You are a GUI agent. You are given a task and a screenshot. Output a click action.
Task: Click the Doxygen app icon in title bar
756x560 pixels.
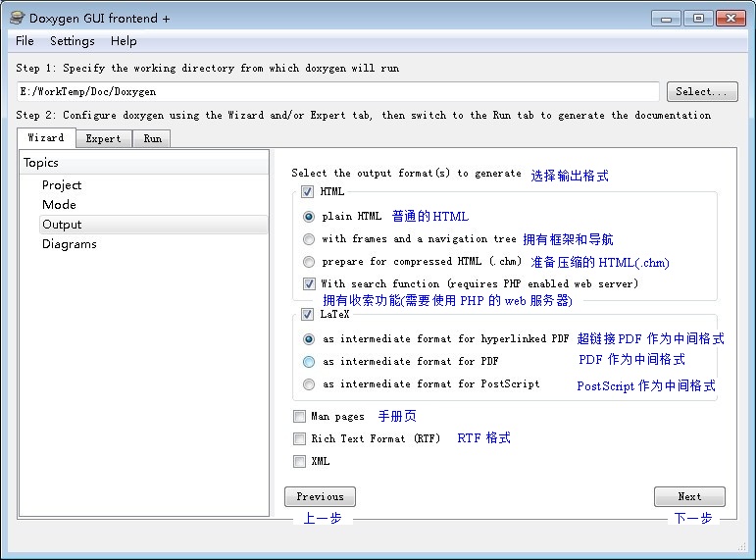click(x=17, y=18)
